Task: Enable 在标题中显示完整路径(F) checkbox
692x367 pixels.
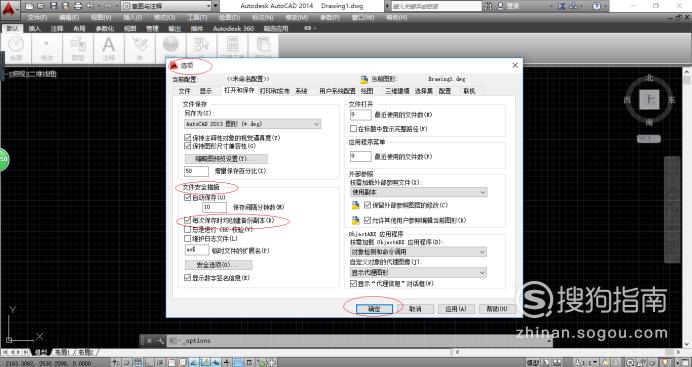Action: (x=353, y=129)
